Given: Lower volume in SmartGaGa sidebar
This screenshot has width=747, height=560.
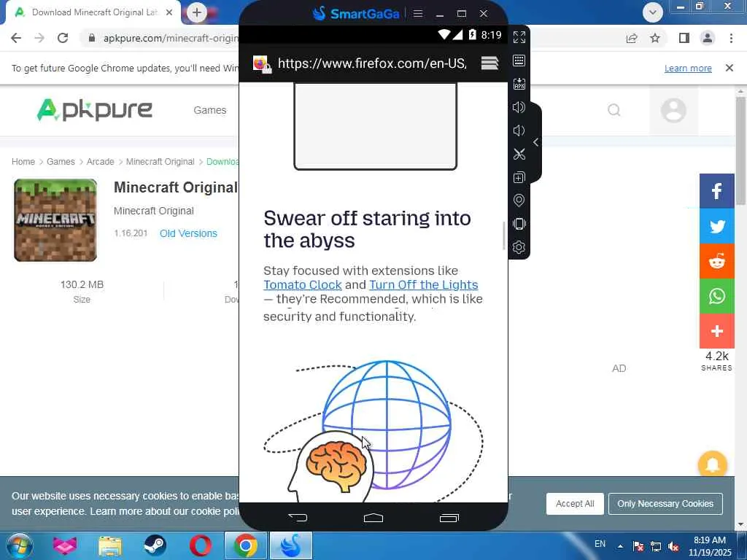Looking at the screenshot, I should coord(519,131).
